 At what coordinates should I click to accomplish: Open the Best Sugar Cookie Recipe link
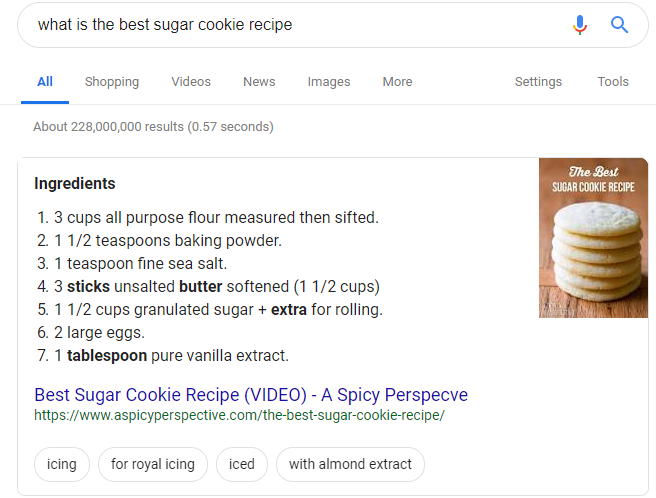251,395
